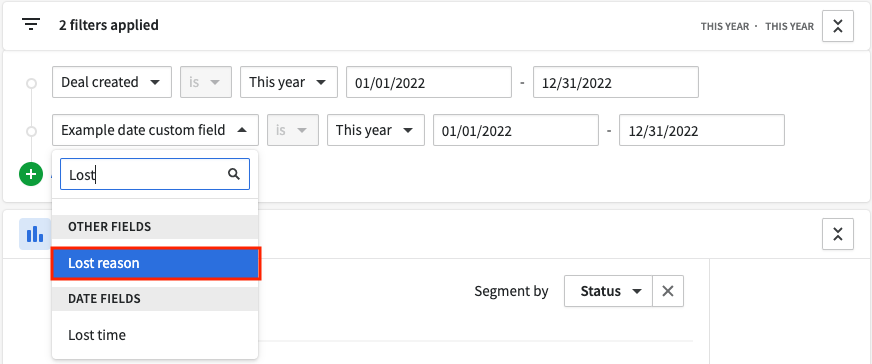Open the Segment by Status dropdown
The image size is (872, 364).
click(x=608, y=291)
